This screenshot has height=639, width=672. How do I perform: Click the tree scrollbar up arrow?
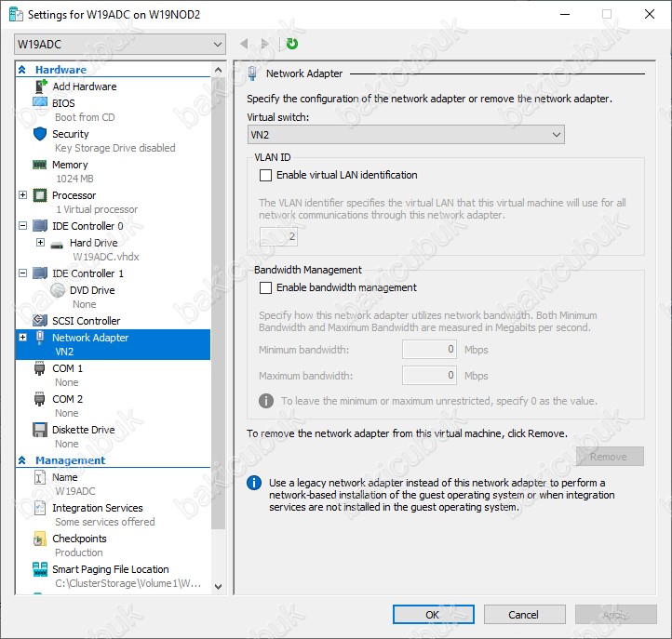coord(218,70)
